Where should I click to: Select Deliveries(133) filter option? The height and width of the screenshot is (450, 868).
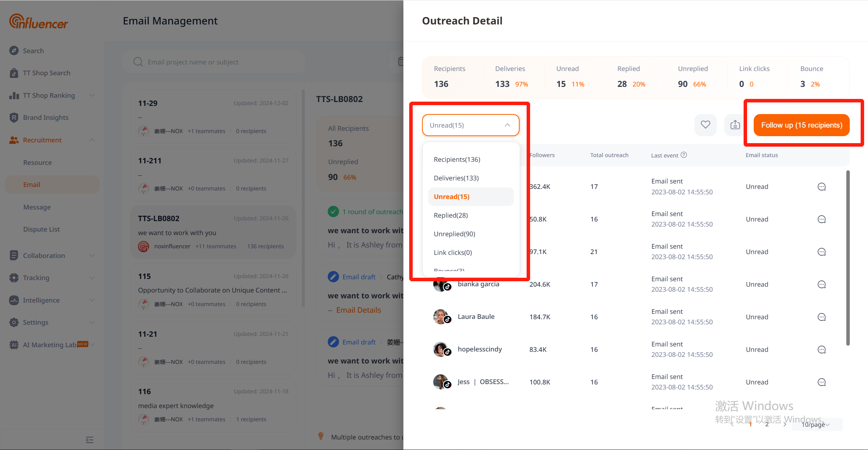point(456,178)
